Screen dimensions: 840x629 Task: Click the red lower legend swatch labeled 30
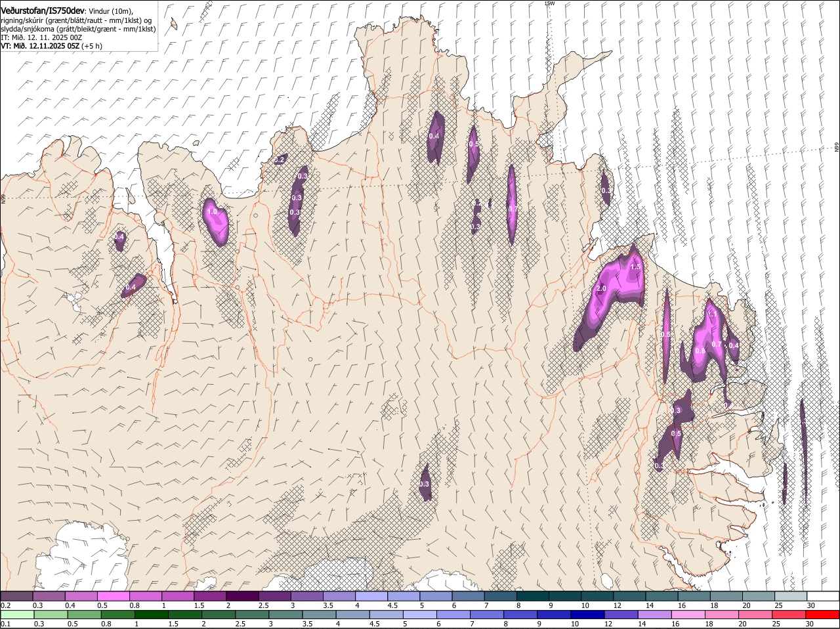[x=823, y=615]
